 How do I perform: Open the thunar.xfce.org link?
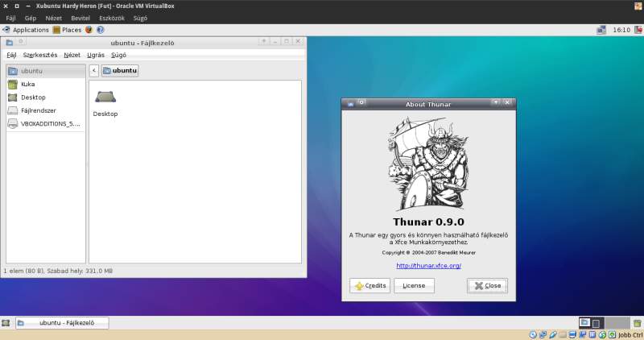429,266
